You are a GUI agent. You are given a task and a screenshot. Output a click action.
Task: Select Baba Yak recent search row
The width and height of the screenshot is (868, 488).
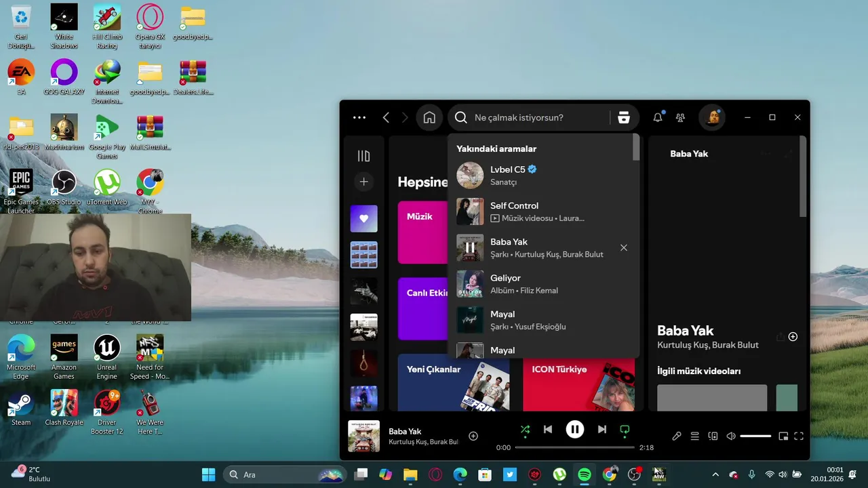(x=543, y=247)
